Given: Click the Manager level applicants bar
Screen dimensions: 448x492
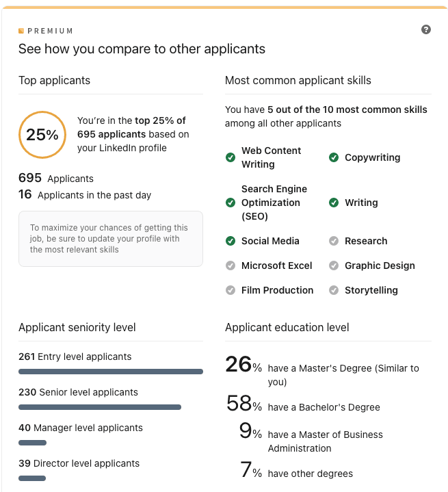Looking at the screenshot, I should 32,443.
